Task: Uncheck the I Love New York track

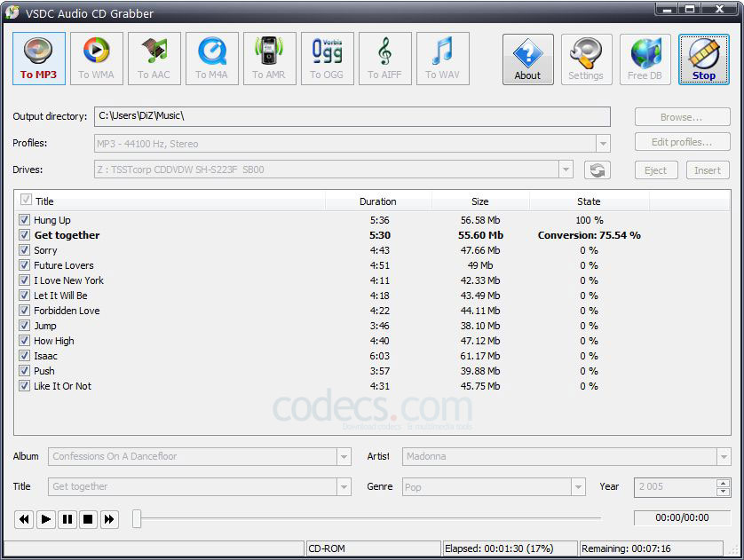Action: (24, 280)
